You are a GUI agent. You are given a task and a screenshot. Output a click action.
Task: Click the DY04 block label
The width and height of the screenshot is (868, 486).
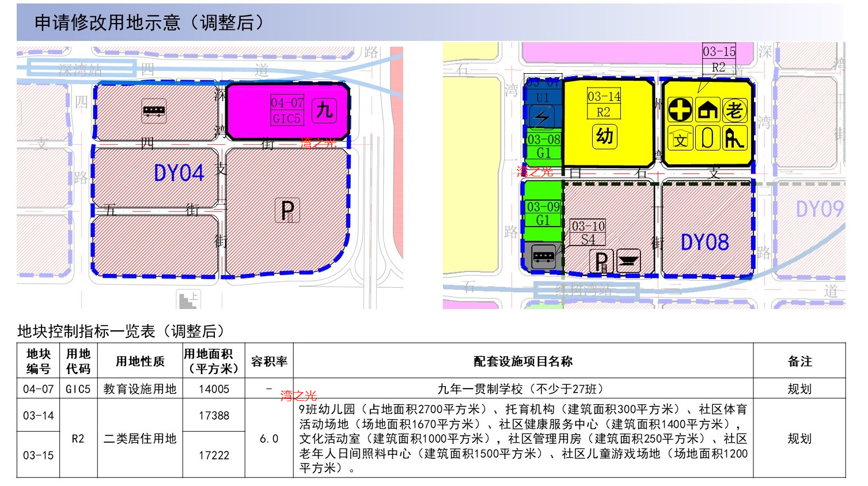(179, 173)
